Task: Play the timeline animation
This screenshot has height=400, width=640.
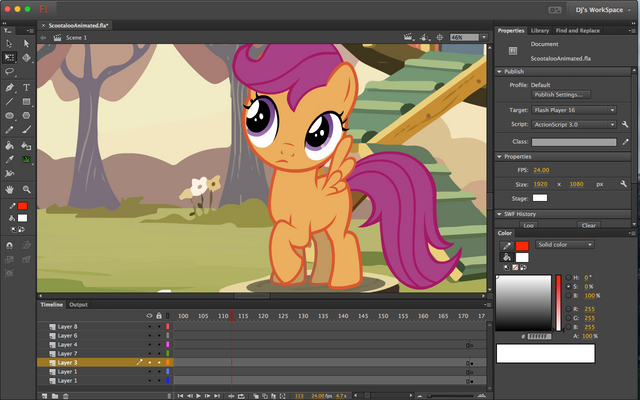Action: pos(199,396)
